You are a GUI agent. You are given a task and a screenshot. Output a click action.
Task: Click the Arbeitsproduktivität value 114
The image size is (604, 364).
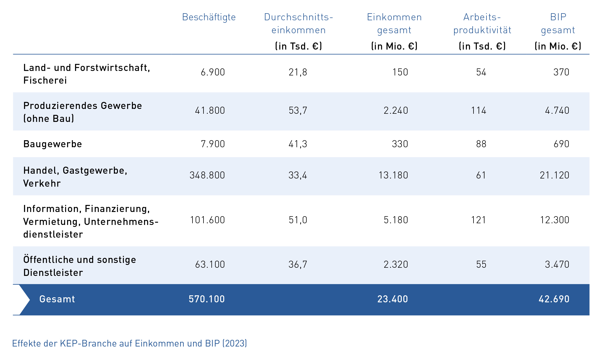click(479, 111)
